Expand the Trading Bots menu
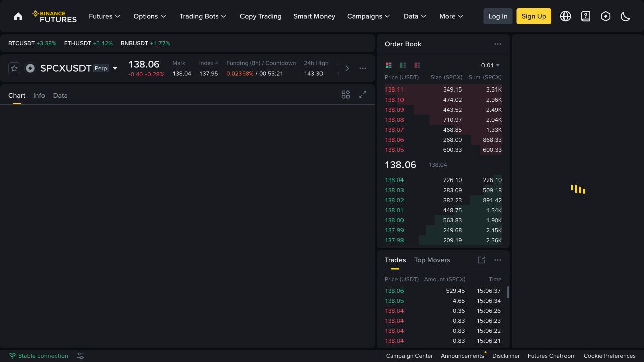 pyautogui.click(x=203, y=16)
